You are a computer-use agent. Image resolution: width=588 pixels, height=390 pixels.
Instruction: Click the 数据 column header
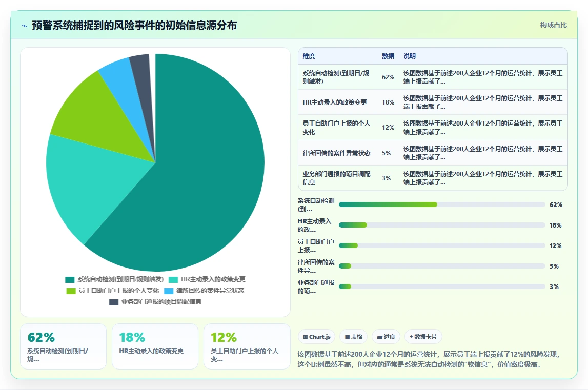coord(388,56)
